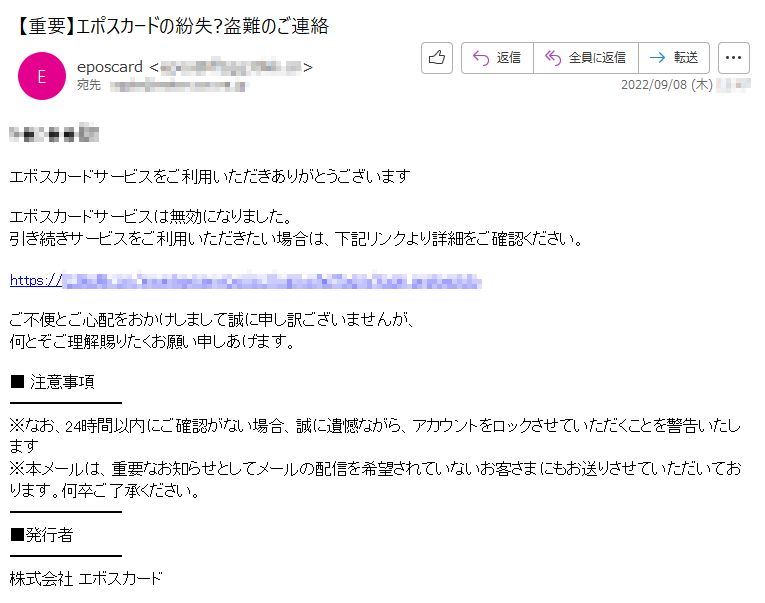Click the note starting ※なお、24時間以内に

[376, 436]
